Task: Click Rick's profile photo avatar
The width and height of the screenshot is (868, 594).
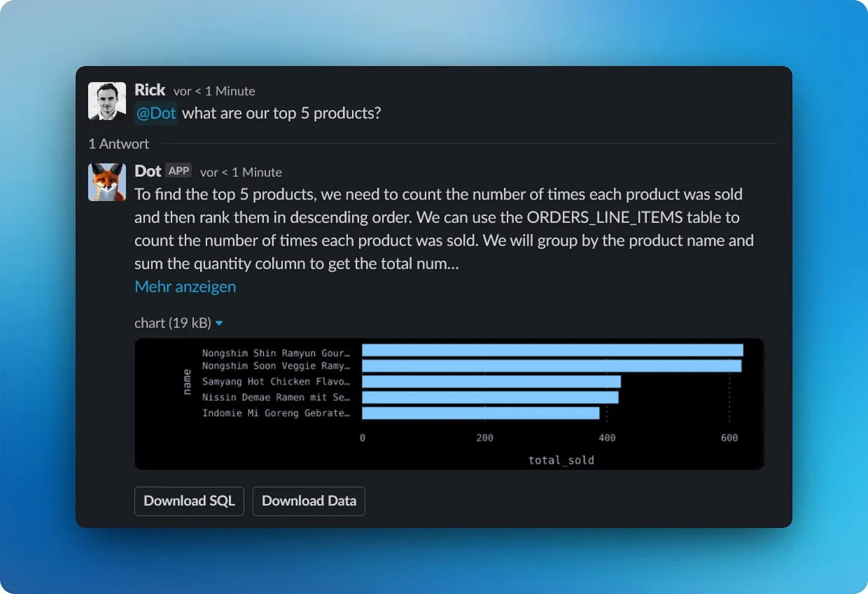Action: [x=107, y=101]
